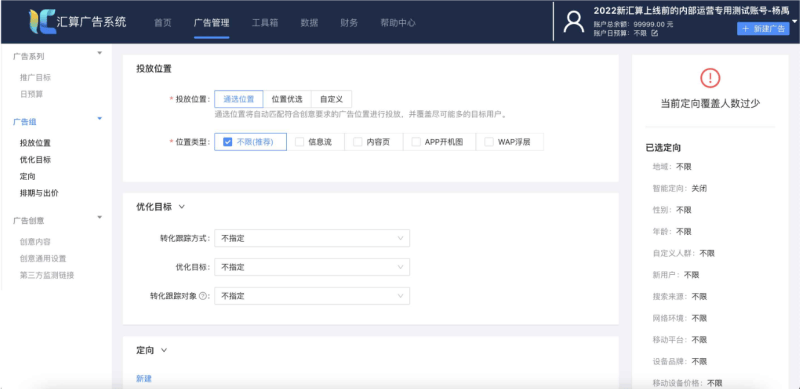
Task: Open the 帮助中心 nav tab
Action: point(397,22)
